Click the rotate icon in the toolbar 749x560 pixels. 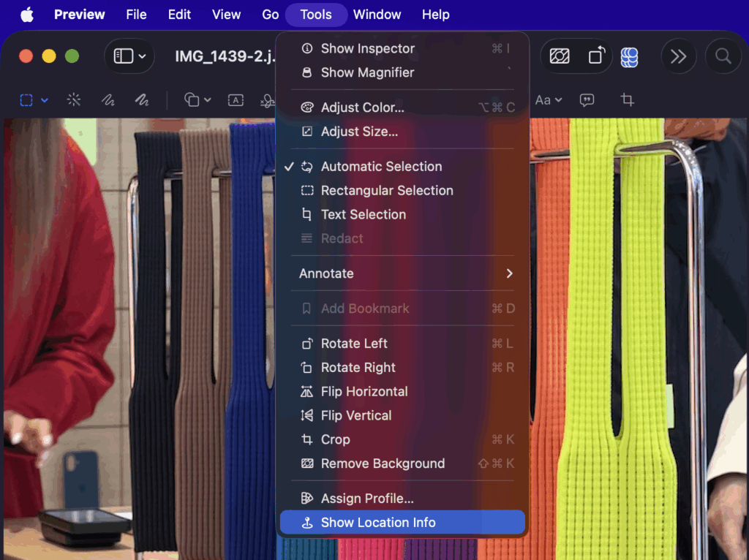click(597, 56)
